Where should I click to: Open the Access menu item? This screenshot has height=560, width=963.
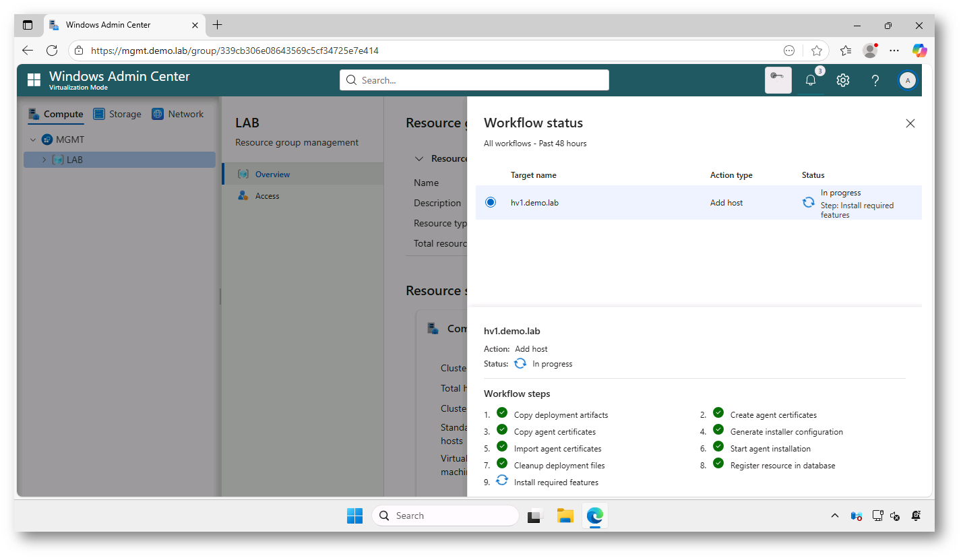267,196
